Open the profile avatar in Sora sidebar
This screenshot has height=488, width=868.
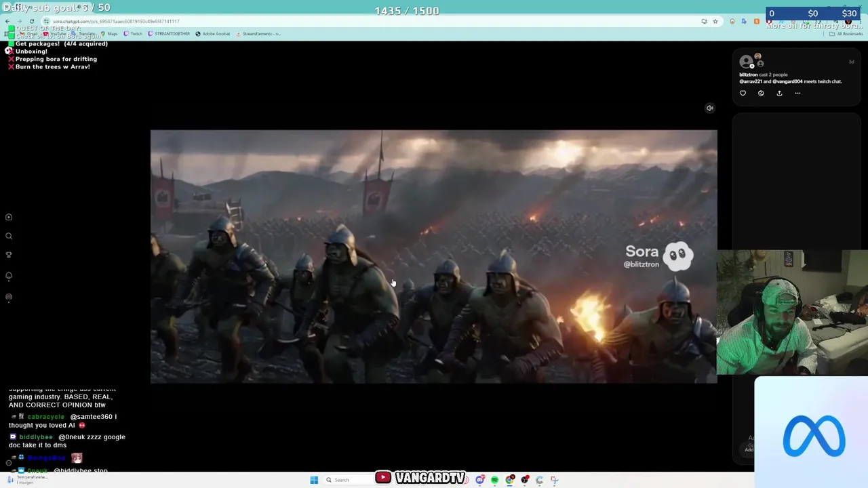pyautogui.click(x=9, y=297)
